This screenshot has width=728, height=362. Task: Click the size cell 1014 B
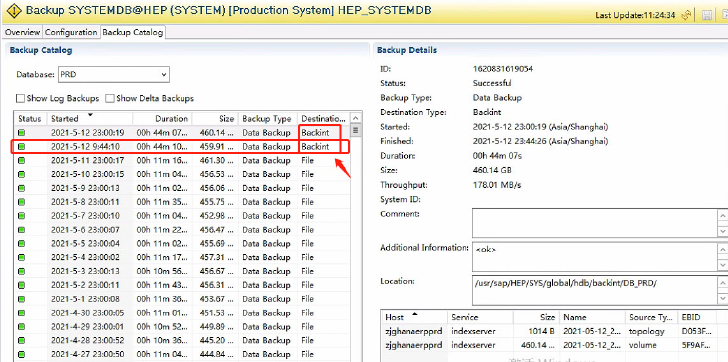pyautogui.click(x=541, y=331)
